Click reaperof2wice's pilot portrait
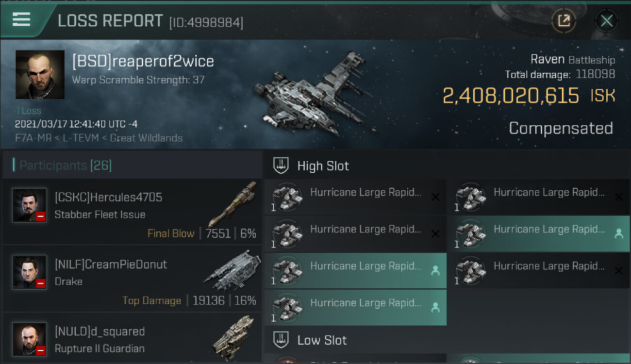631x364 pixels. 40,74
